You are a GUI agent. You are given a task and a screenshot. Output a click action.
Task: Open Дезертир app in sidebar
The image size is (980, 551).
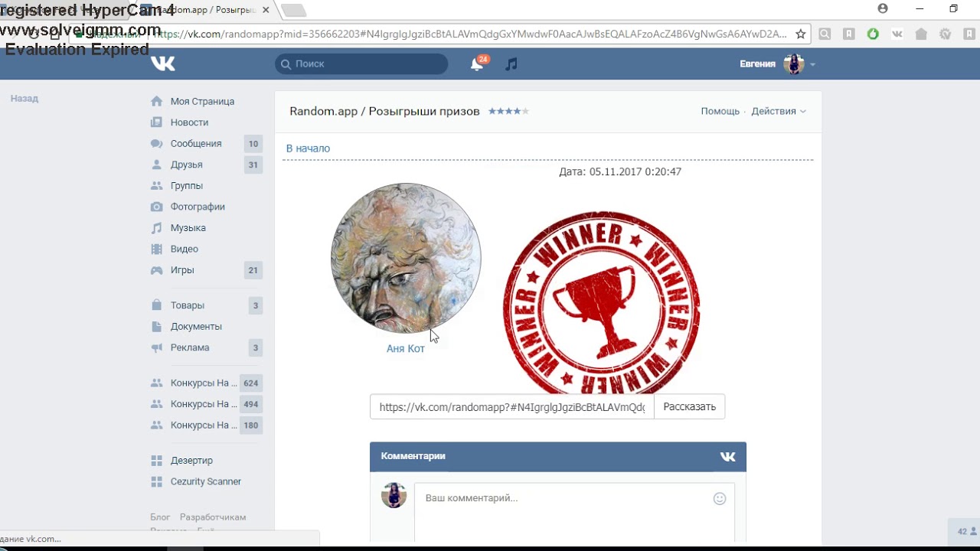click(x=191, y=461)
